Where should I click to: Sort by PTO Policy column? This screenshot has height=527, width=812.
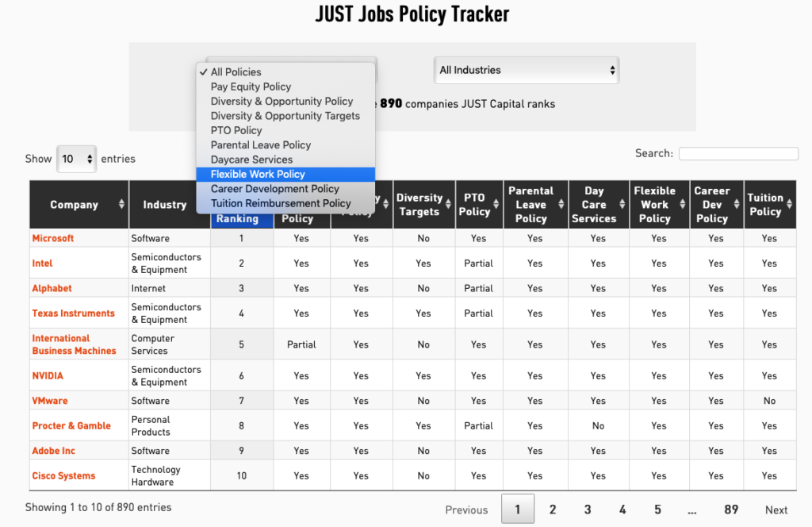479,204
